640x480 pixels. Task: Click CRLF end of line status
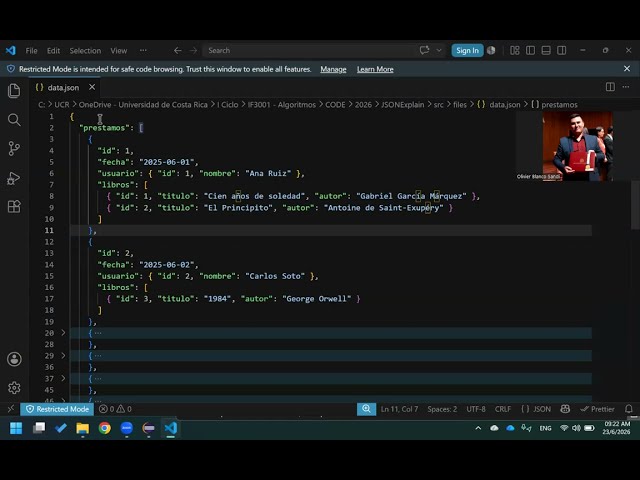click(x=503, y=409)
